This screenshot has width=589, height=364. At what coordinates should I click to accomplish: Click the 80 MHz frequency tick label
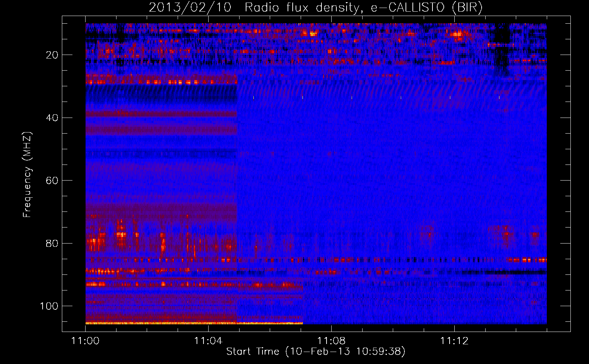[x=52, y=243]
